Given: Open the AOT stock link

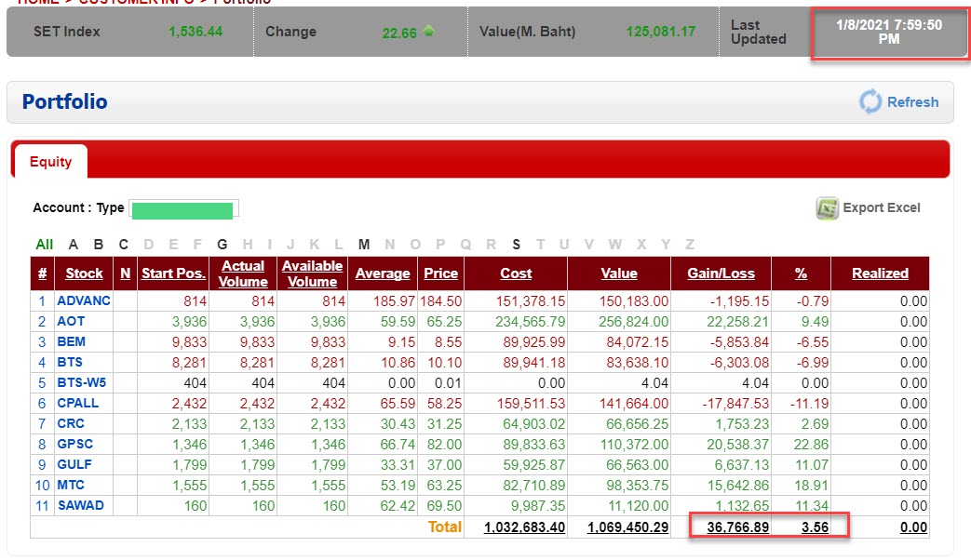Looking at the screenshot, I should point(71,321).
